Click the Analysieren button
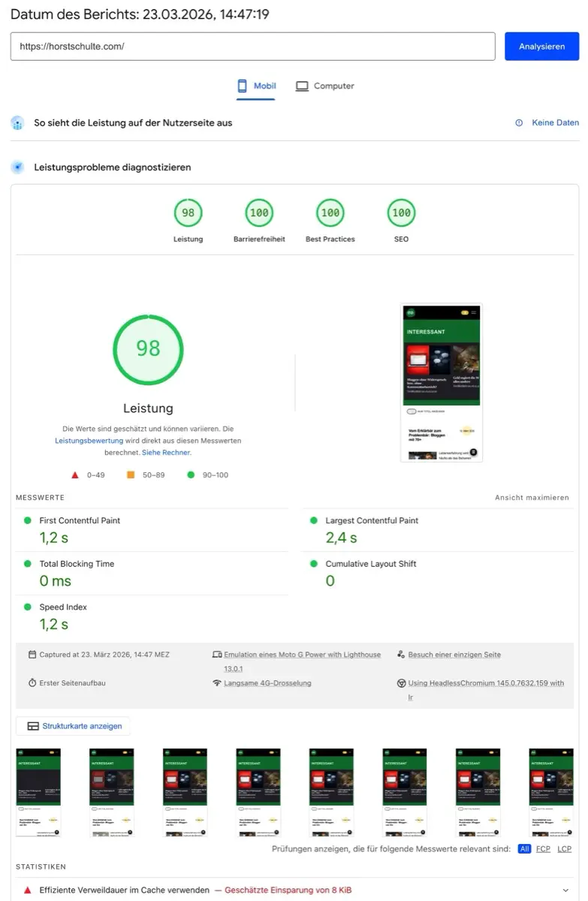 (541, 47)
